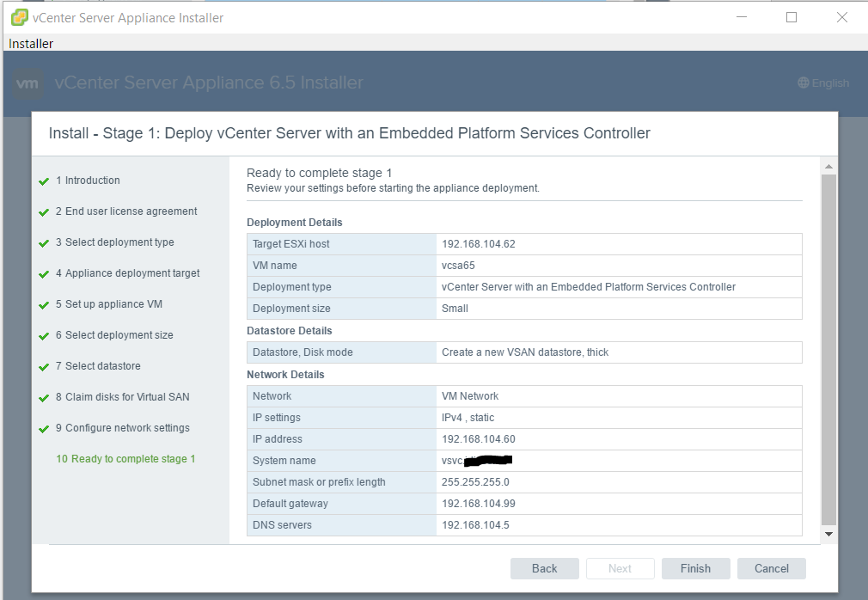Click the Subnet mask or prefix length label

[319, 482]
